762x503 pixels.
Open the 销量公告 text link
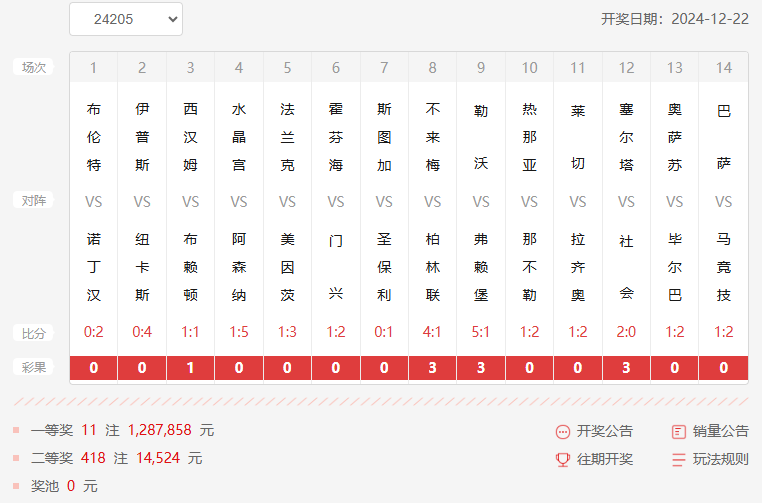[721, 432]
